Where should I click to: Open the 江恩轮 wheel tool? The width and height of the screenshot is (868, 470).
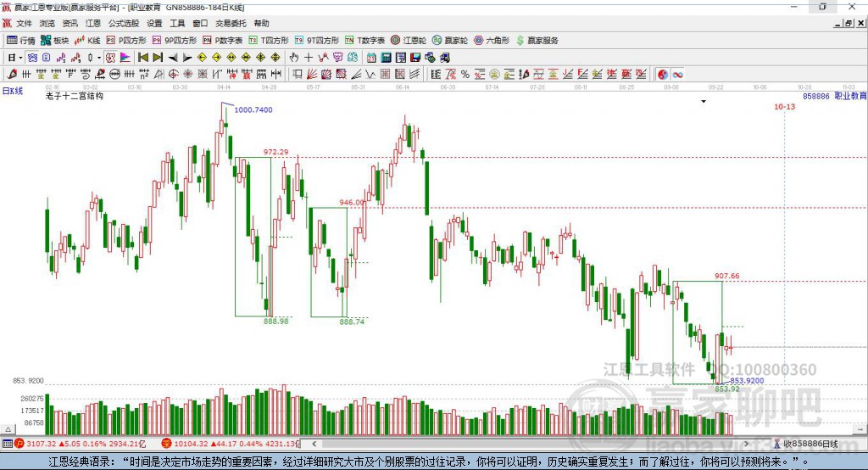(x=409, y=41)
